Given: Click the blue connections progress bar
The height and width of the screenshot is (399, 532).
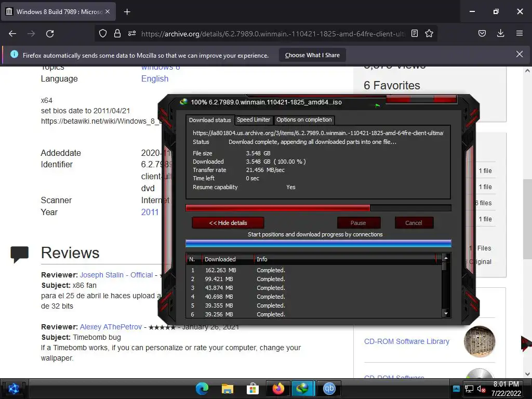Looking at the screenshot, I should (x=318, y=243).
